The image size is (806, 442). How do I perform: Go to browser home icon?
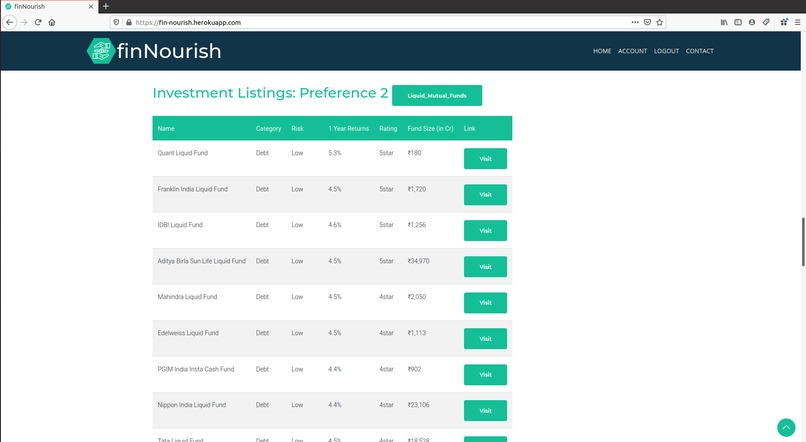[x=52, y=22]
